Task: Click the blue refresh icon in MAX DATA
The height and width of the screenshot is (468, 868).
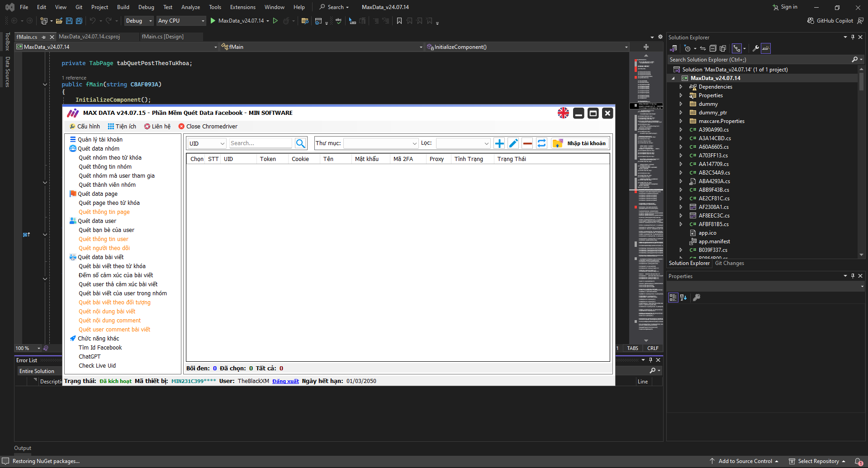Action: [x=541, y=143]
